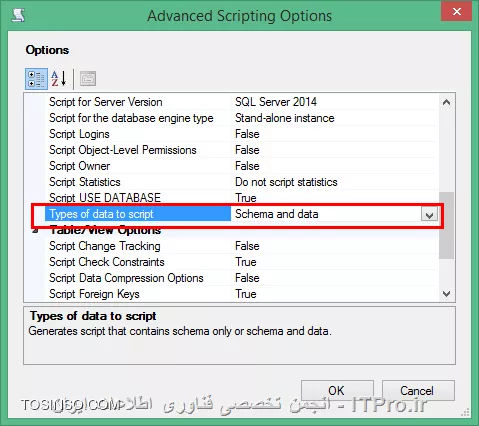Click True value of Script USE DATABASE

[x=246, y=198]
